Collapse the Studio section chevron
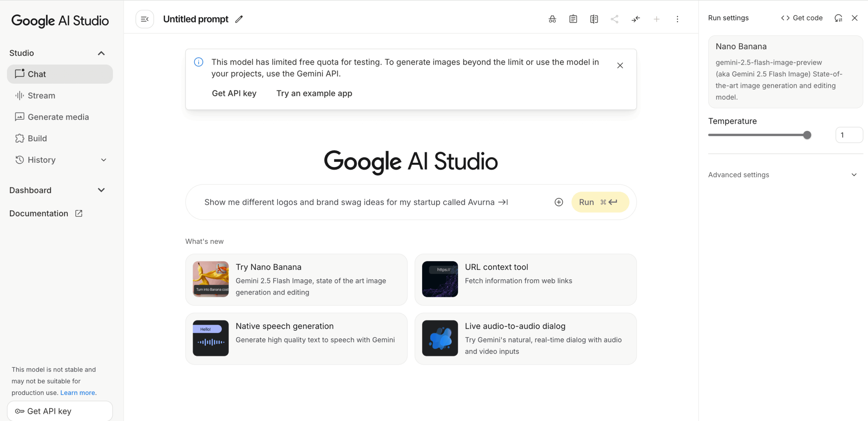Screen dimensions: 868x421 101,53
